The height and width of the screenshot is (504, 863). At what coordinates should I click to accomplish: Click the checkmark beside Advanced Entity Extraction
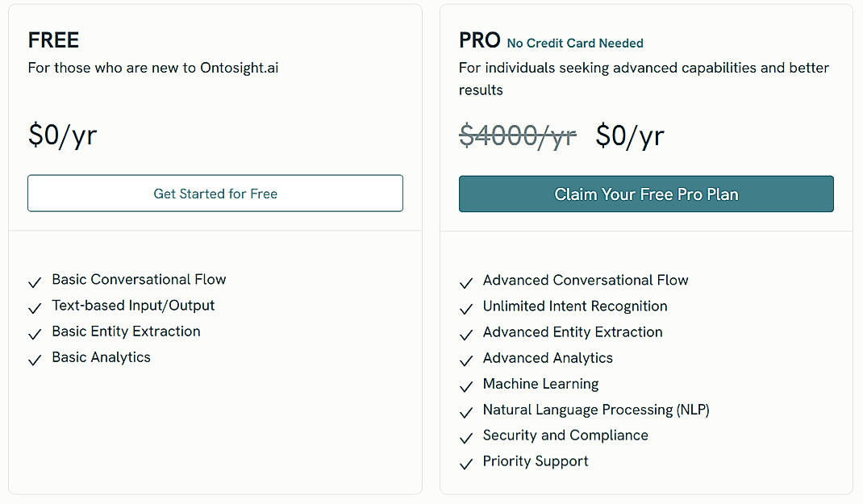coord(466,334)
